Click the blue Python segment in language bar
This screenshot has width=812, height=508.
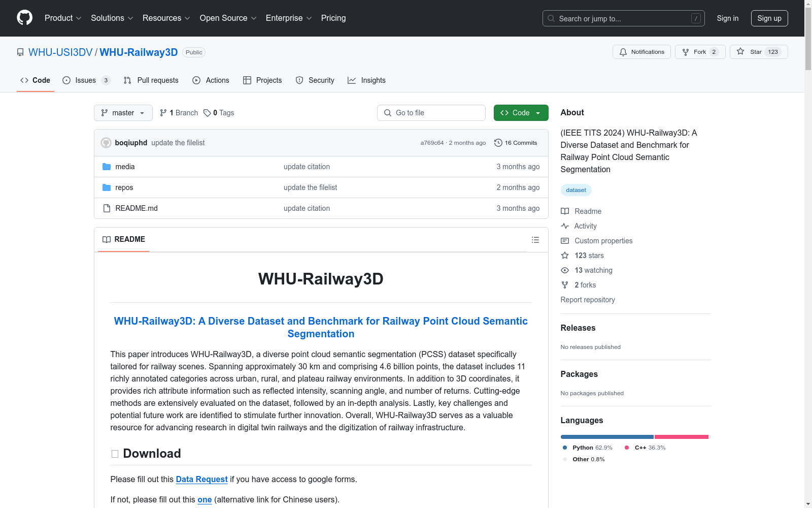pos(607,437)
